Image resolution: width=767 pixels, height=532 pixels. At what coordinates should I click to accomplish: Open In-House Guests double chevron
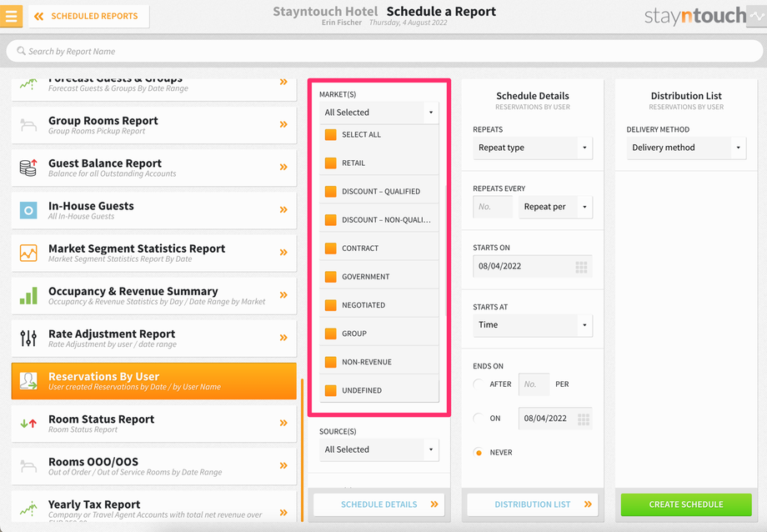[283, 209]
